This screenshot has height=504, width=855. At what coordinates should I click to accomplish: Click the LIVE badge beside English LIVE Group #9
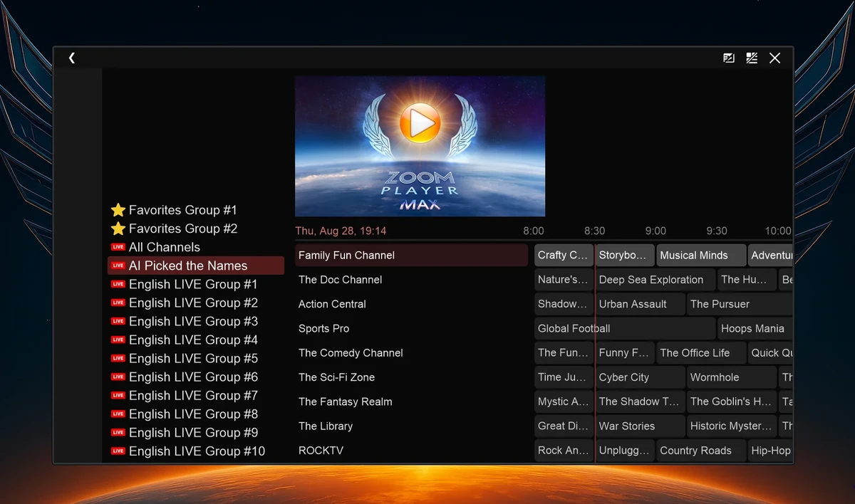pos(118,432)
